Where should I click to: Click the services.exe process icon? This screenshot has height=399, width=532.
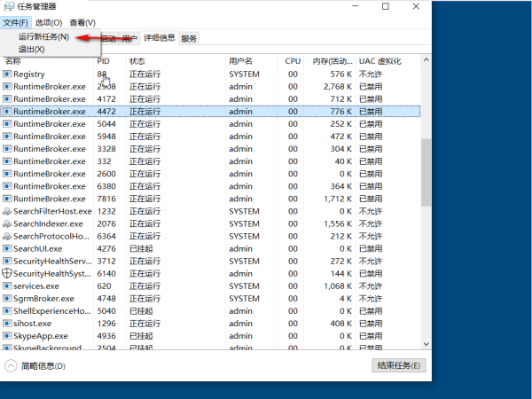pyautogui.click(x=7, y=286)
